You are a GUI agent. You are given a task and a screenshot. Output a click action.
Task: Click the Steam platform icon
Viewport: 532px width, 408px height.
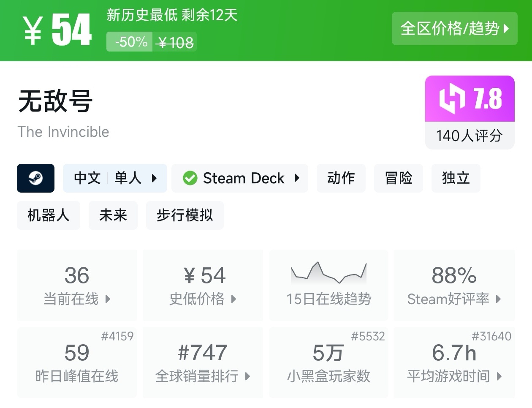tap(35, 178)
